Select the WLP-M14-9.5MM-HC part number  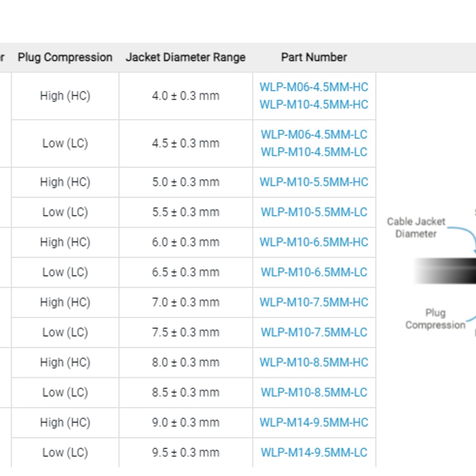314,423
